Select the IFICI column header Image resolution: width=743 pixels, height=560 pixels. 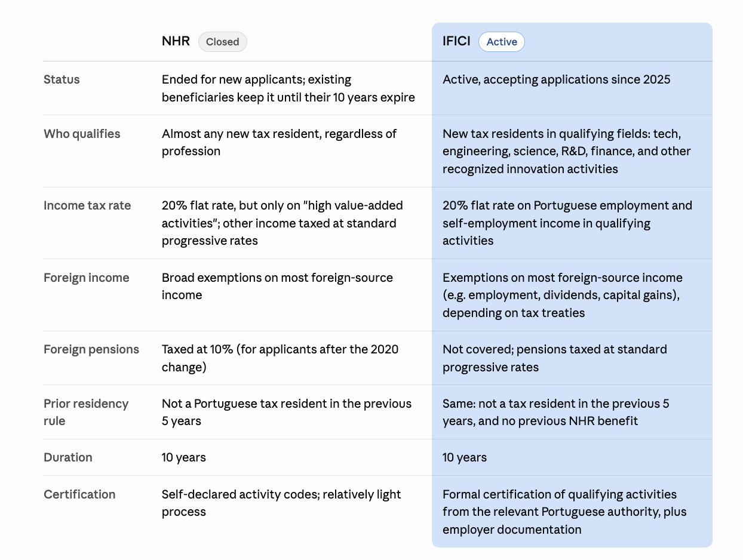(x=456, y=41)
